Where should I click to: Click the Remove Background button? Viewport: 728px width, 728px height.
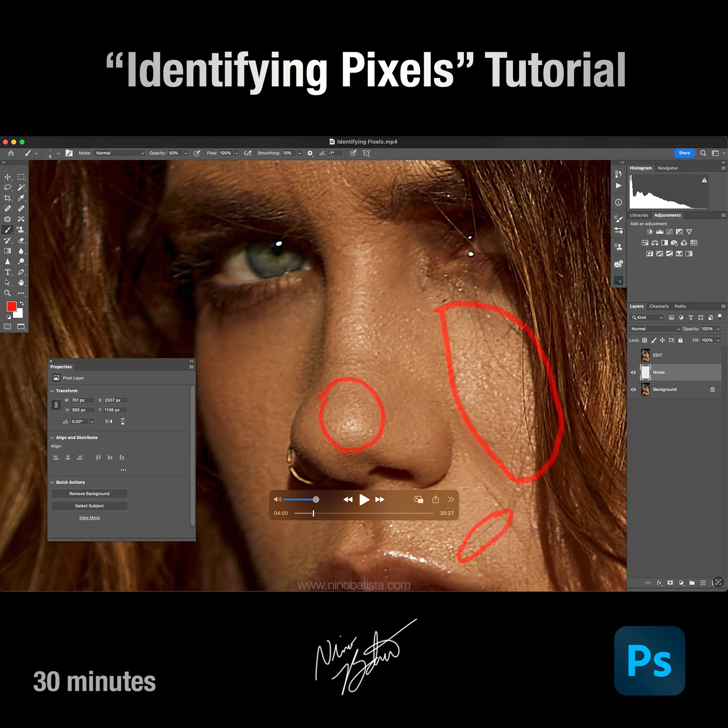(x=89, y=493)
